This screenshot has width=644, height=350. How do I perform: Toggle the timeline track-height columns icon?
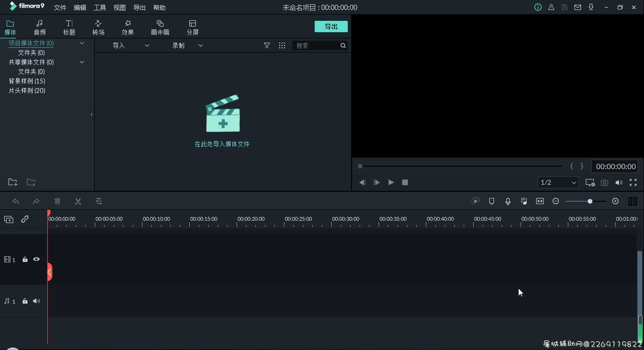pos(633,201)
